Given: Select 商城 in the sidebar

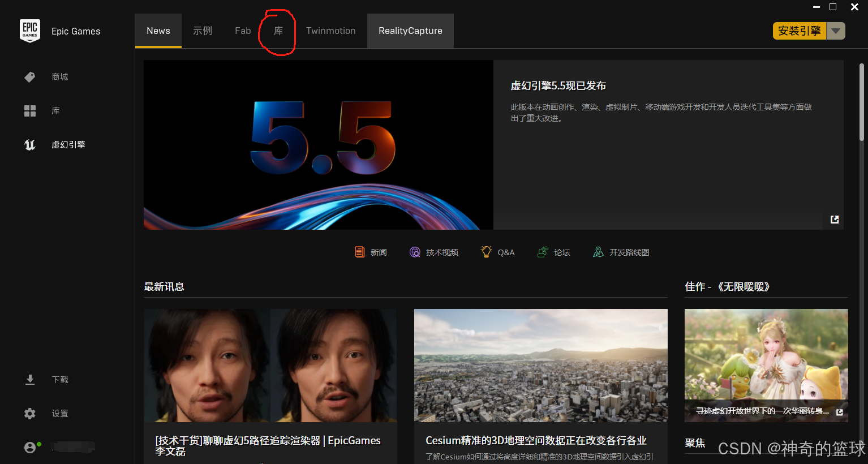Looking at the screenshot, I should pyautogui.click(x=60, y=77).
